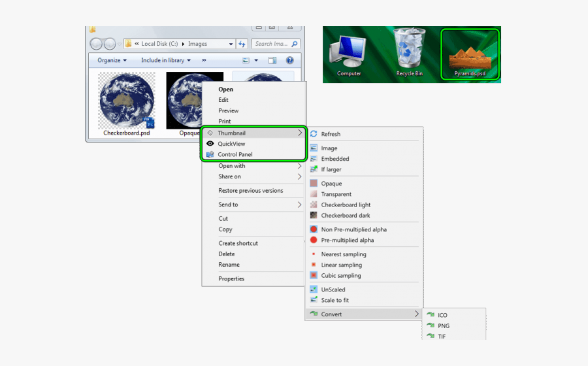Expand the Include in library dropdown

click(166, 60)
